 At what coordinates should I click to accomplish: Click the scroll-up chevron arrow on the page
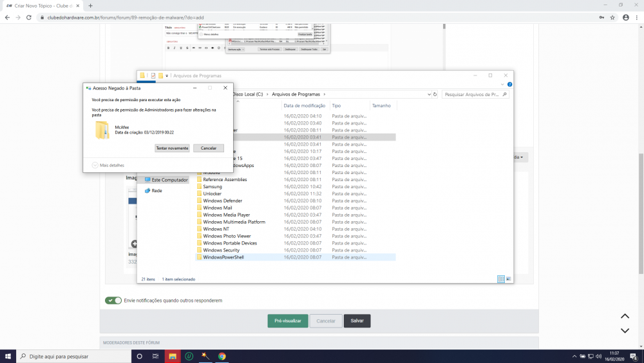point(624,317)
